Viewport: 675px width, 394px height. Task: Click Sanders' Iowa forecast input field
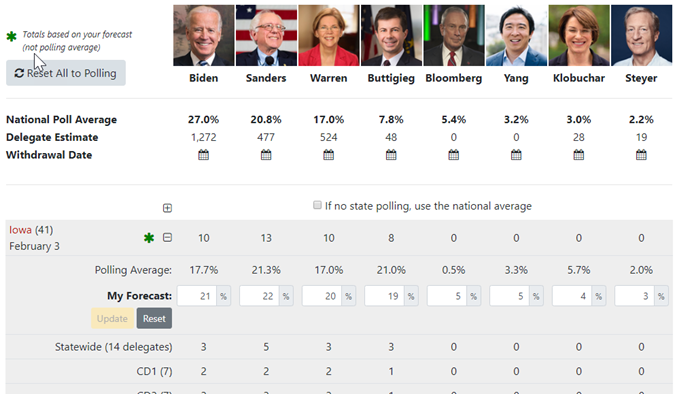point(259,296)
